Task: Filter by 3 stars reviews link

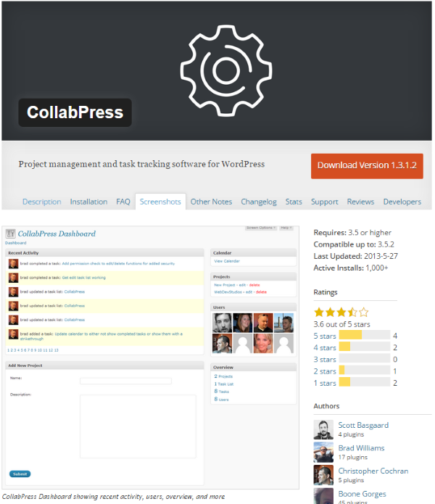Action: tap(325, 360)
